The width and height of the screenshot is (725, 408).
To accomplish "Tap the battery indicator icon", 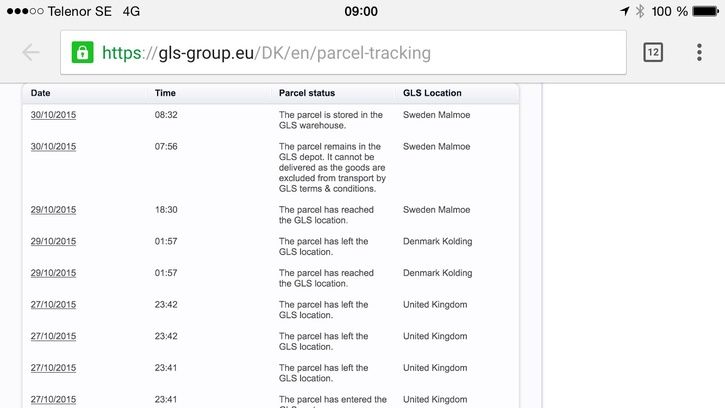I will coord(706,11).
